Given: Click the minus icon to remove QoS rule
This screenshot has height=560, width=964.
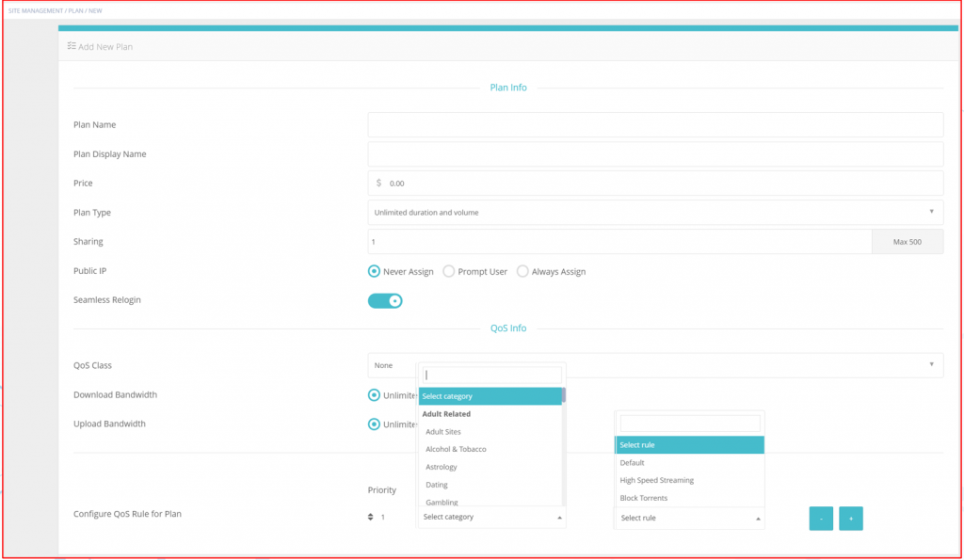Looking at the screenshot, I should pos(820,518).
